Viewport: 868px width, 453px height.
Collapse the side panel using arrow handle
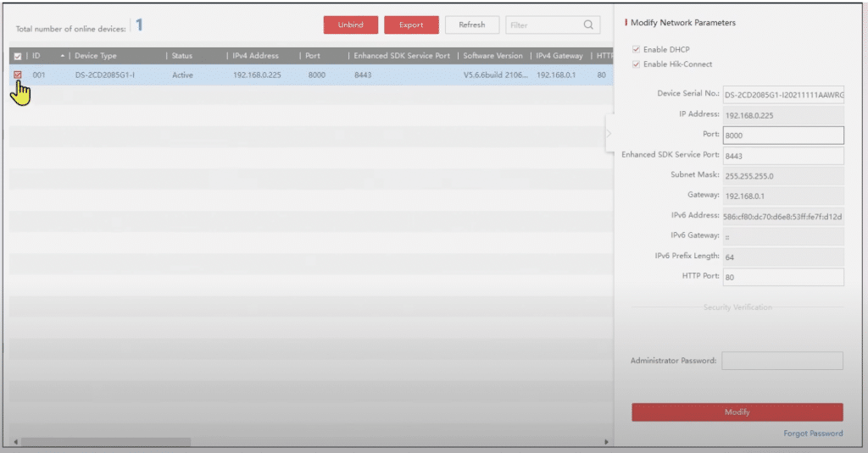609,134
